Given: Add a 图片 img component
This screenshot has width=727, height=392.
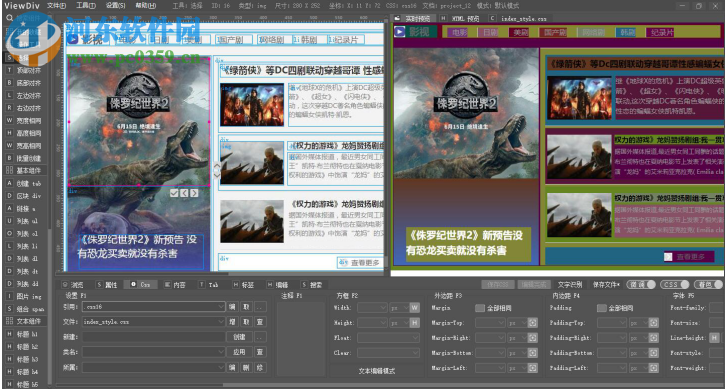Looking at the screenshot, I should click(x=25, y=296).
